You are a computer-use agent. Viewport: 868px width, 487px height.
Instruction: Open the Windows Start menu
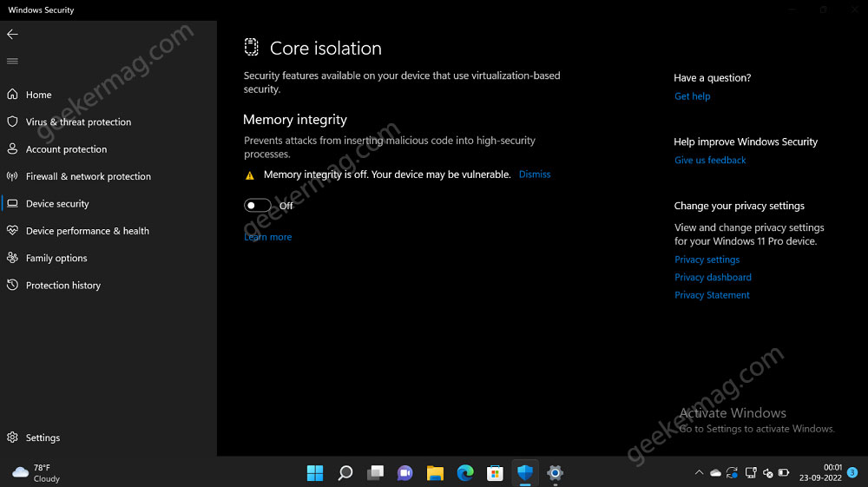click(x=315, y=472)
